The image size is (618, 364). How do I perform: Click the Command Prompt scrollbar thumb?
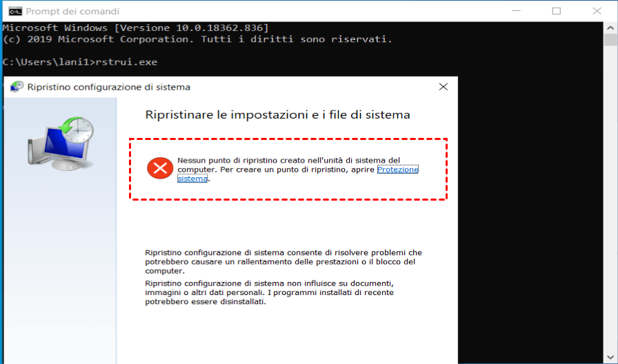click(x=610, y=40)
